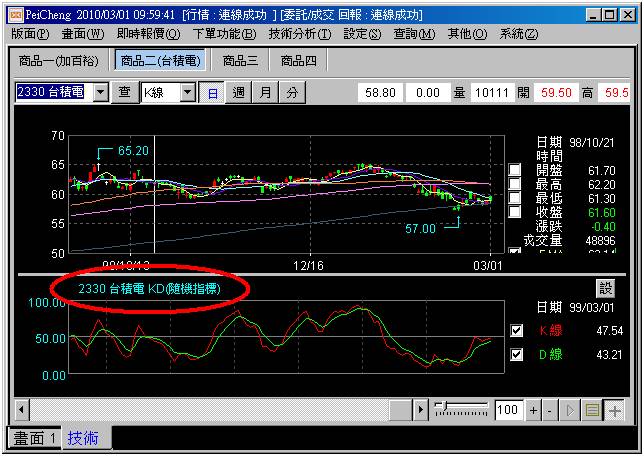Open the 技術分析 menu

click(x=298, y=34)
